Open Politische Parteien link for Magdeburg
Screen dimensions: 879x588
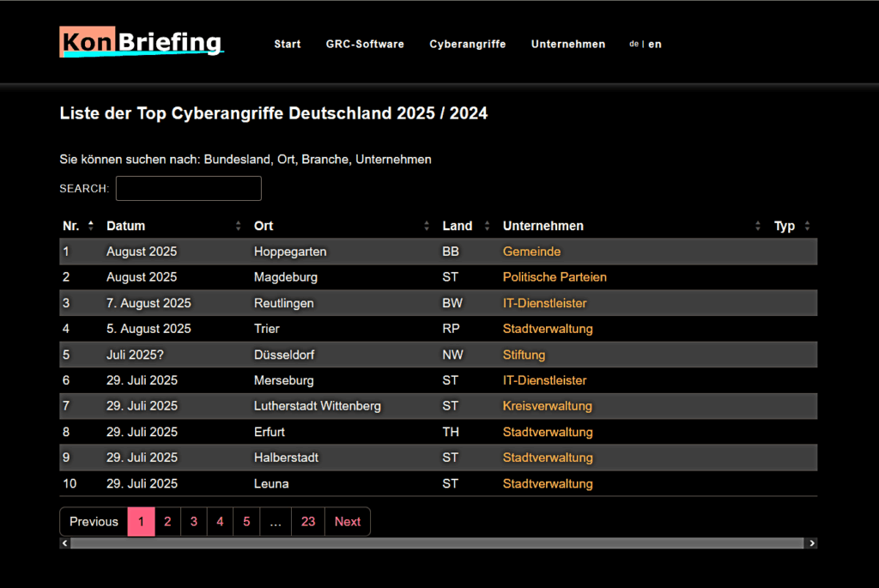pyautogui.click(x=555, y=277)
